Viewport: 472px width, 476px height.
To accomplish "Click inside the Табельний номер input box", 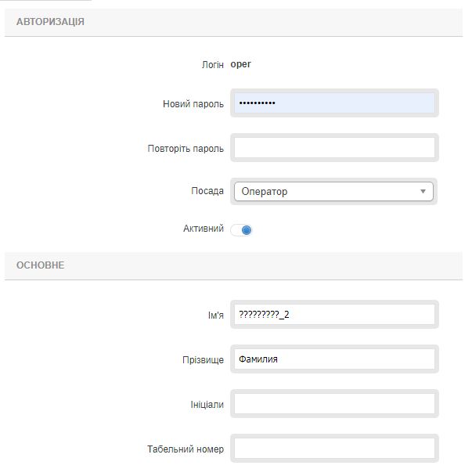I will pyautogui.click(x=333, y=449).
